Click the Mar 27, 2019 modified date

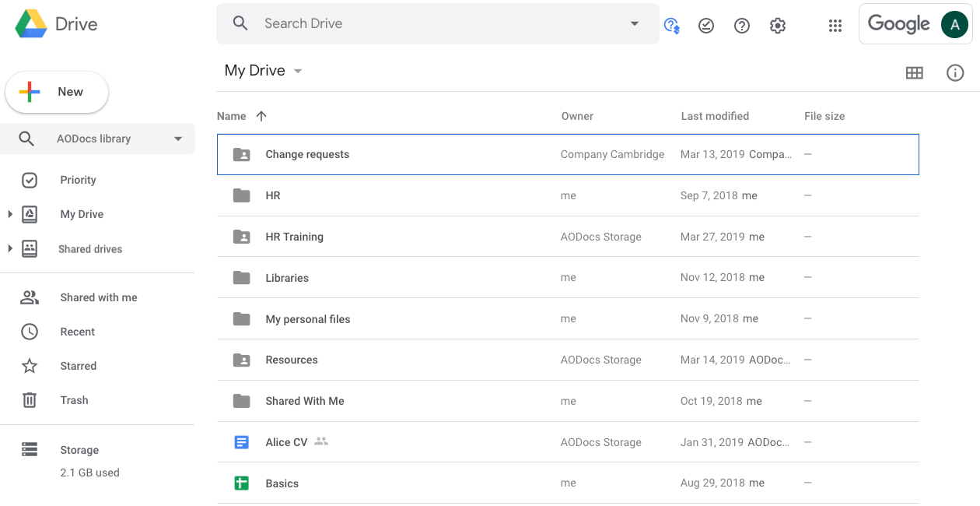712,237
